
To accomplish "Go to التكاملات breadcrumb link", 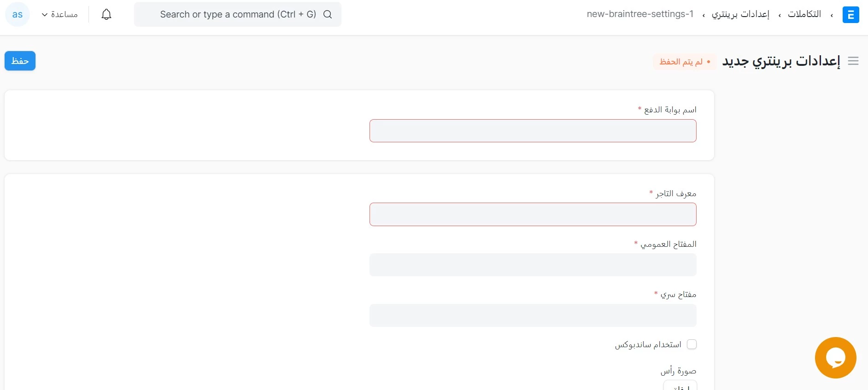I will [804, 14].
